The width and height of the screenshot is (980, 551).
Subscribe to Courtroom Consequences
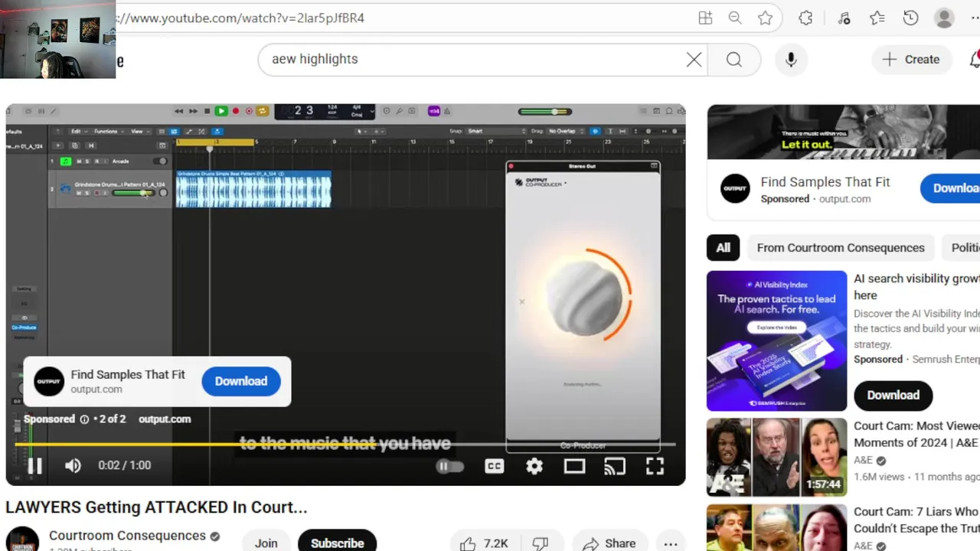tap(337, 543)
